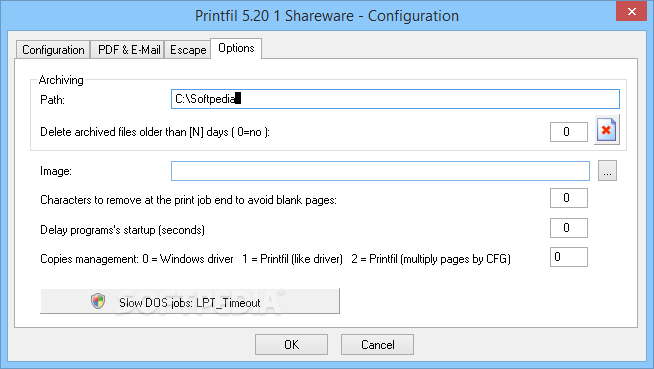Click the delete archived files icon

tap(606, 131)
